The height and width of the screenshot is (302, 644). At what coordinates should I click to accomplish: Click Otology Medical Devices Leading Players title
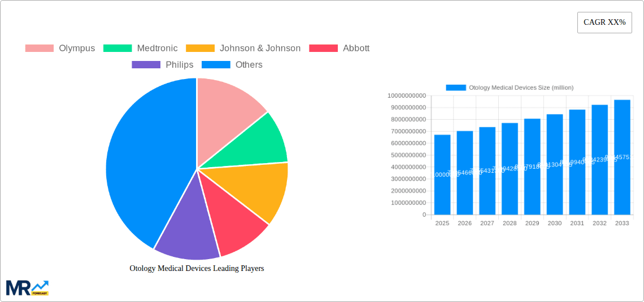tap(197, 269)
